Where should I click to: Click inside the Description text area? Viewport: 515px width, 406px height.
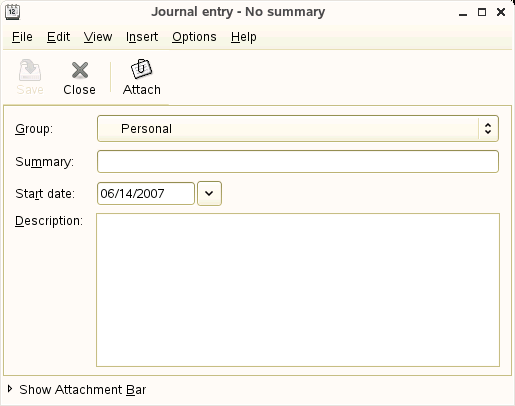(298, 290)
